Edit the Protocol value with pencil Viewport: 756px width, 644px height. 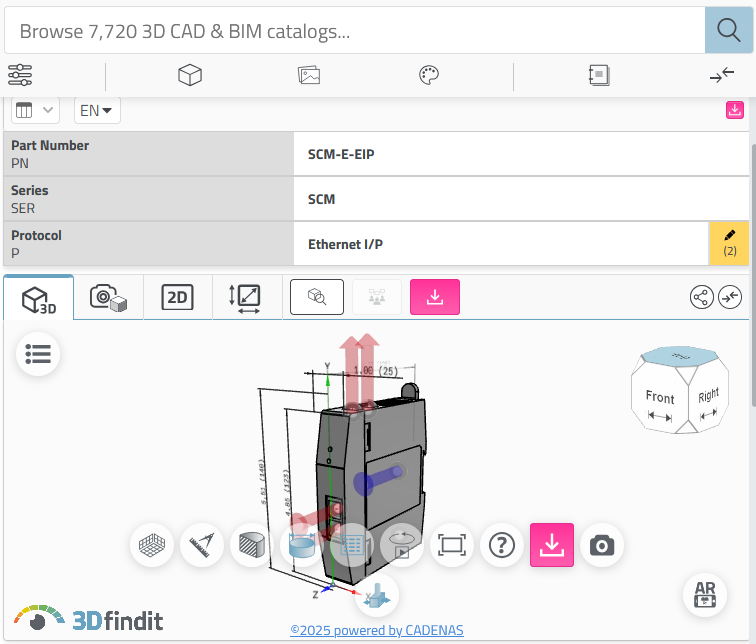[729, 243]
